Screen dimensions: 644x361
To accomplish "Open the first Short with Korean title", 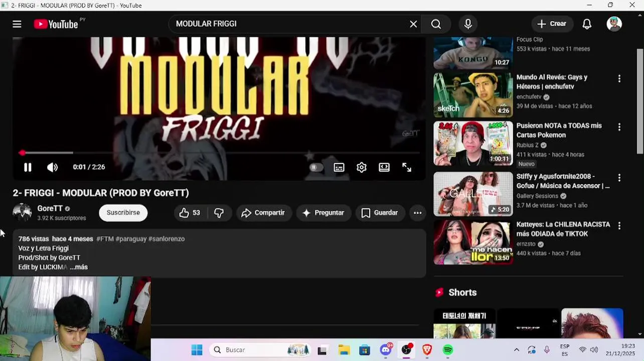I will pos(464,323).
